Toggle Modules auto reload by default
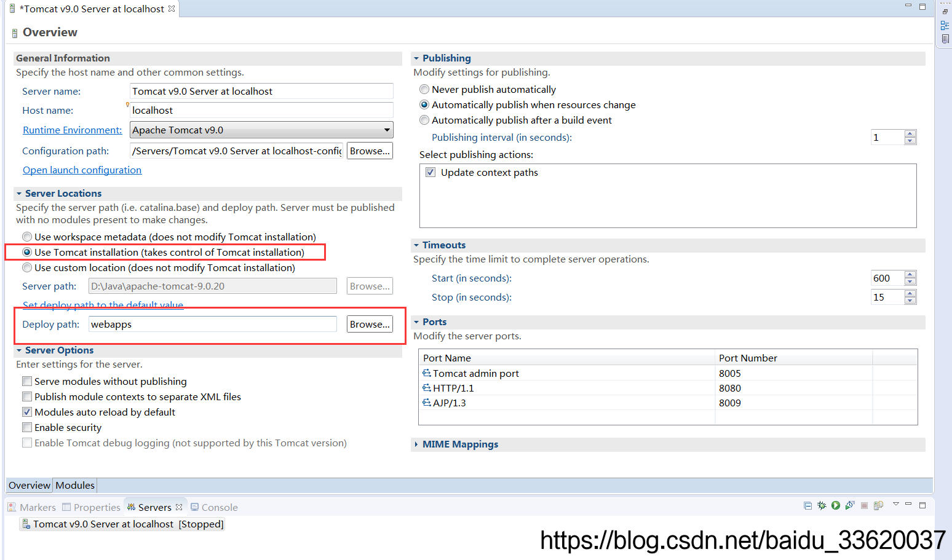The width and height of the screenshot is (952, 560). 27,412
